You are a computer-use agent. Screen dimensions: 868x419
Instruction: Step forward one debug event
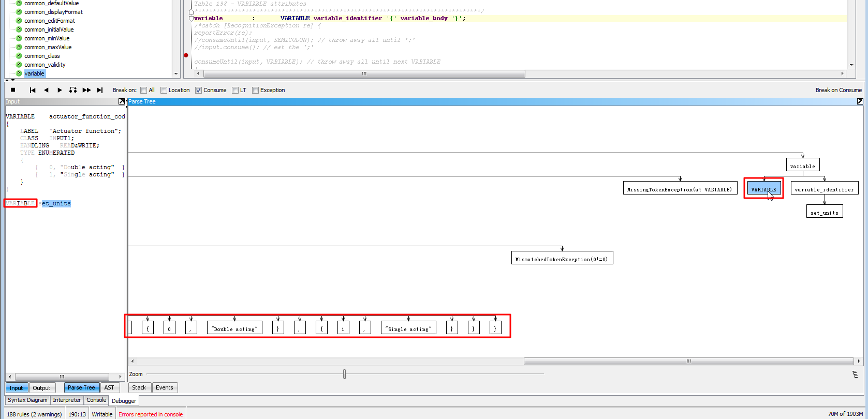pyautogui.click(x=60, y=90)
